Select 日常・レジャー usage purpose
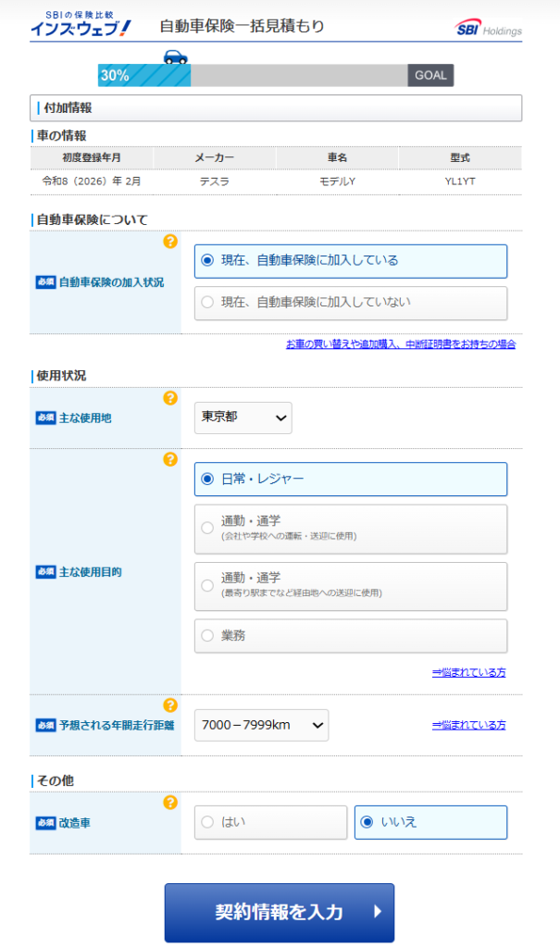This screenshot has width=560, height=948. coord(351,480)
